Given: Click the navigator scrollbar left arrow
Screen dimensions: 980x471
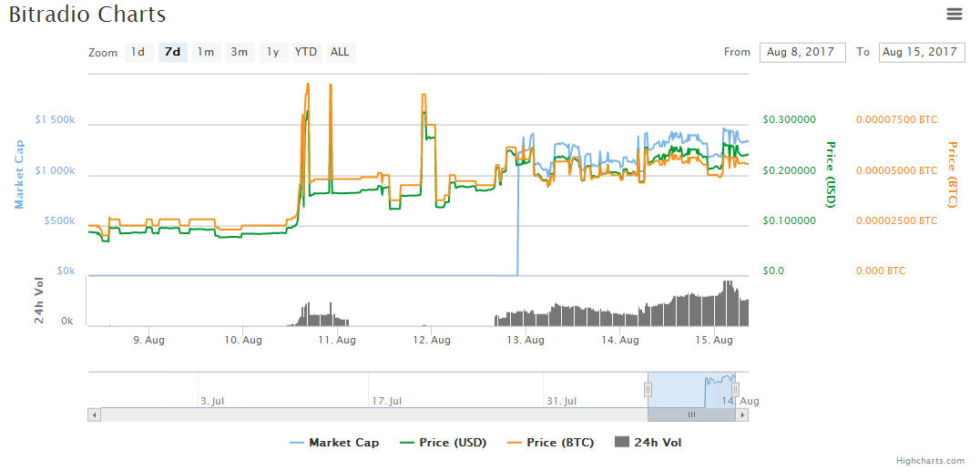Looking at the screenshot, I should click(x=94, y=415).
